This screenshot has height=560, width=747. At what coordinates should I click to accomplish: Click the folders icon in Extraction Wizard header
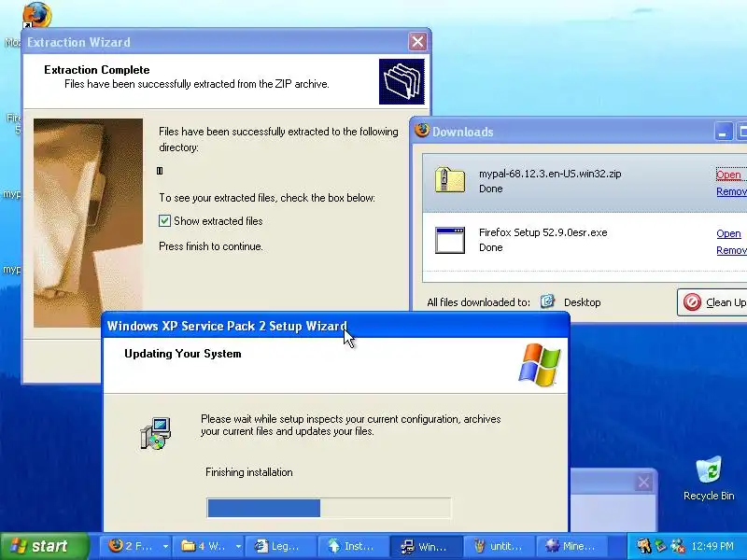pos(402,81)
